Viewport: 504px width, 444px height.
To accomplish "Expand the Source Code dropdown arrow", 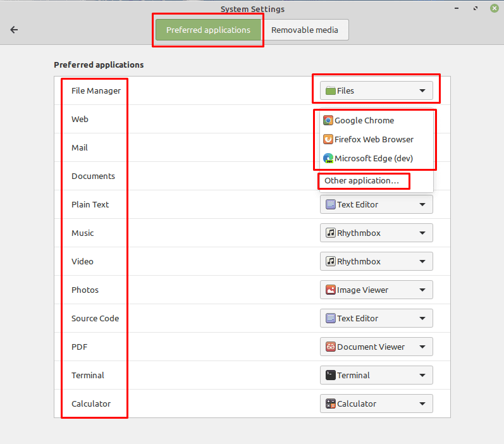I will coord(422,318).
